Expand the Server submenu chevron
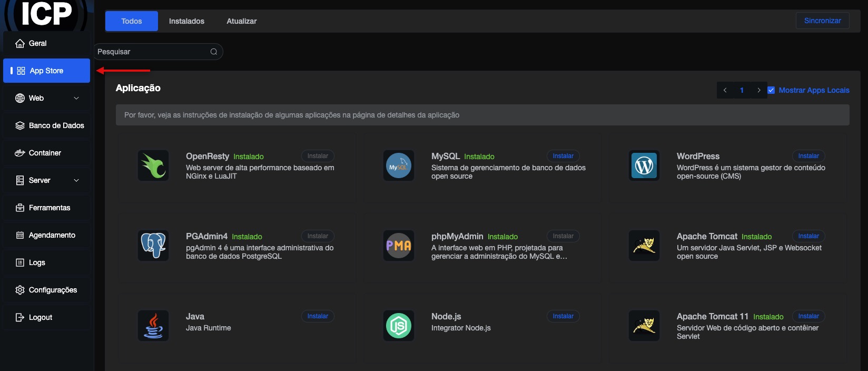868x371 pixels. pos(76,180)
